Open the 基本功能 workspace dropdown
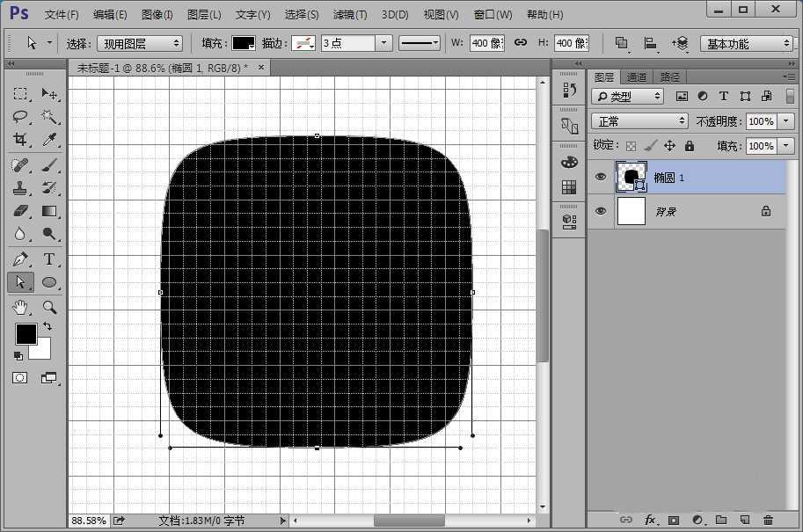The image size is (803, 532). (748, 43)
